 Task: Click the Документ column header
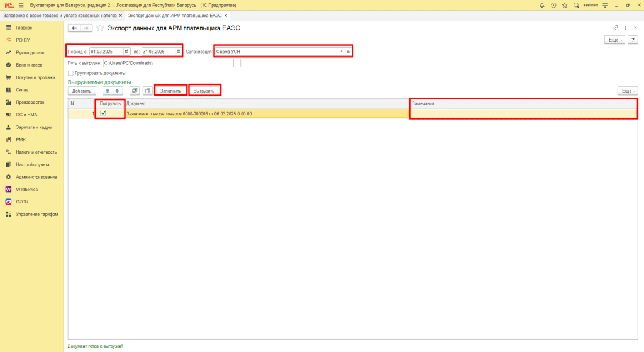click(x=267, y=104)
